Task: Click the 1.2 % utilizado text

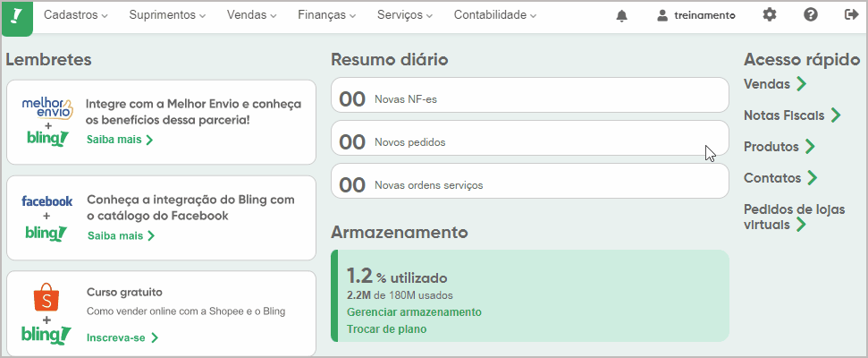Action: pyautogui.click(x=397, y=276)
